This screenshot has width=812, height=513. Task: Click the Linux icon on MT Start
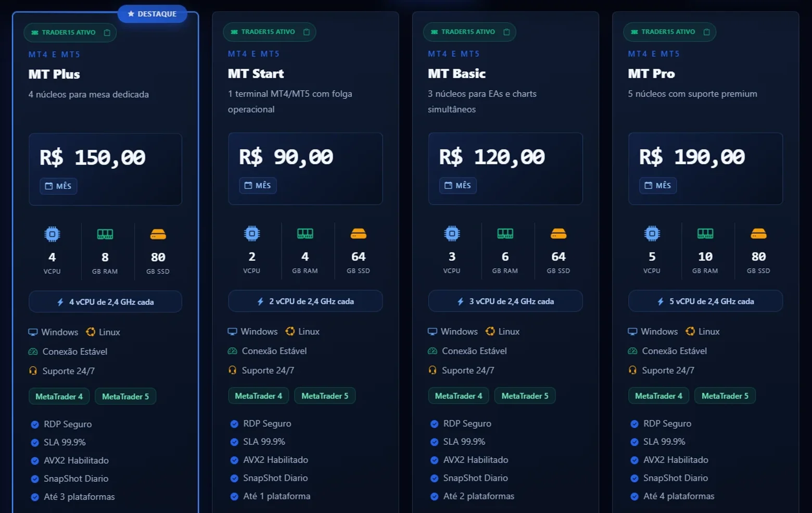tap(290, 331)
